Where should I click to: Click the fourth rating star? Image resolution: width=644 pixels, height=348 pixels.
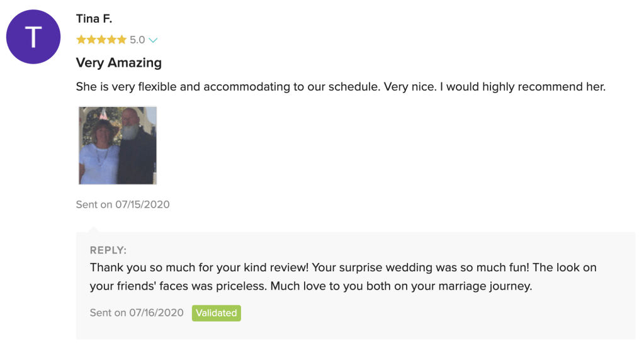coord(111,40)
